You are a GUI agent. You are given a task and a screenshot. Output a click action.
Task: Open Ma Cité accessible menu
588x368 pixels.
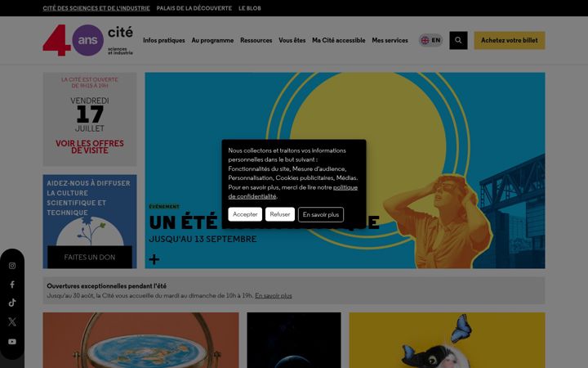[339, 40]
